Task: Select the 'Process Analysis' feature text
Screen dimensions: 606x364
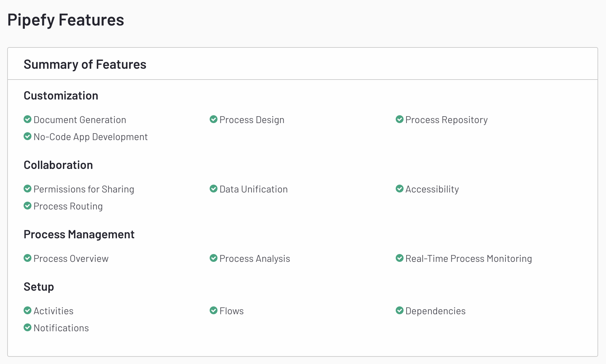Action: point(255,259)
